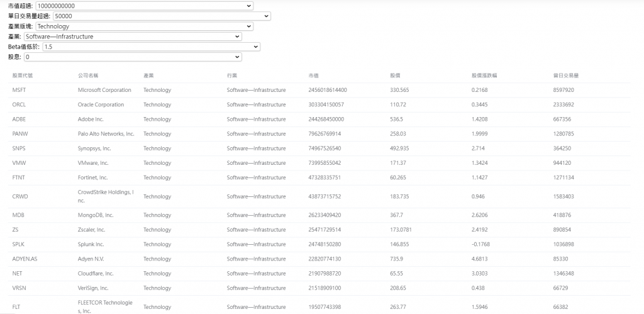644x314 pixels.
Task: Select the PANW ticker cell
Action: click(x=19, y=134)
